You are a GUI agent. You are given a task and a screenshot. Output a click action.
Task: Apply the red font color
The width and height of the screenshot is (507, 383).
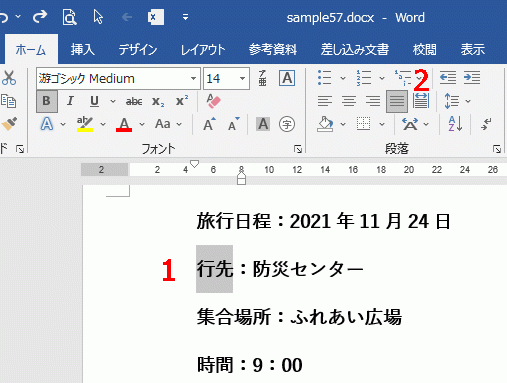click(x=124, y=124)
